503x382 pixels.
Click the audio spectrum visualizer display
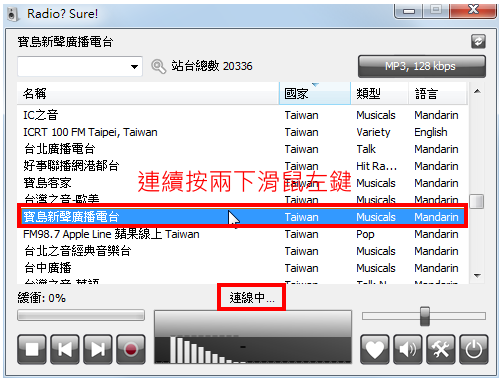253,337
